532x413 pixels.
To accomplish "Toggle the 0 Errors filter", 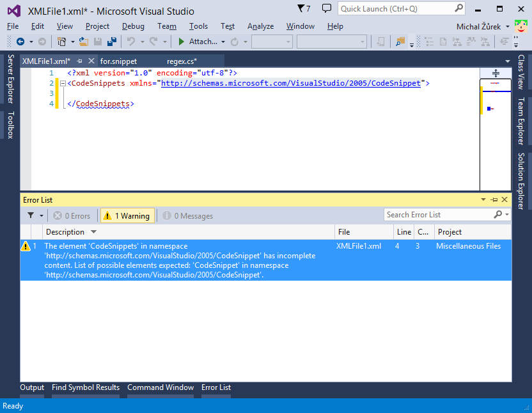I will [72, 215].
